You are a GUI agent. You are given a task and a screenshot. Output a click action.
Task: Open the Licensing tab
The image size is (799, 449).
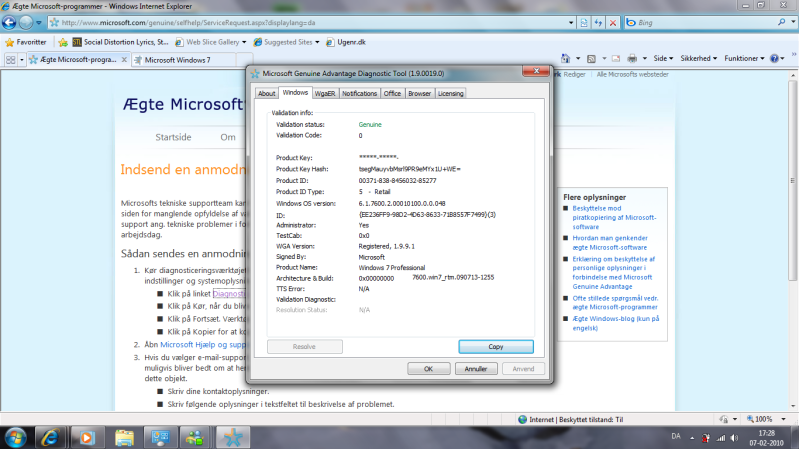[450, 93]
